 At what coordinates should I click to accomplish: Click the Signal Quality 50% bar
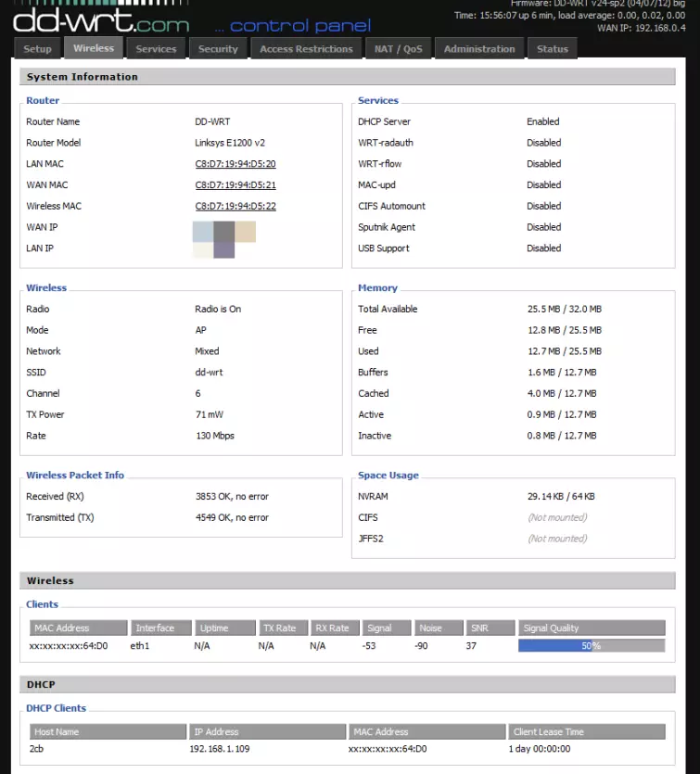coord(591,646)
